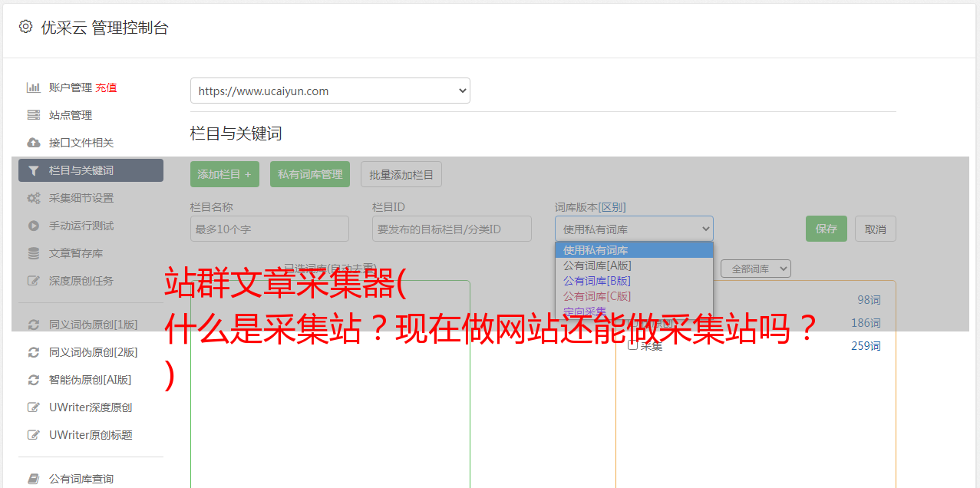Open 公有词库查询 in the sidebar
980x488 pixels.
pos(81,479)
